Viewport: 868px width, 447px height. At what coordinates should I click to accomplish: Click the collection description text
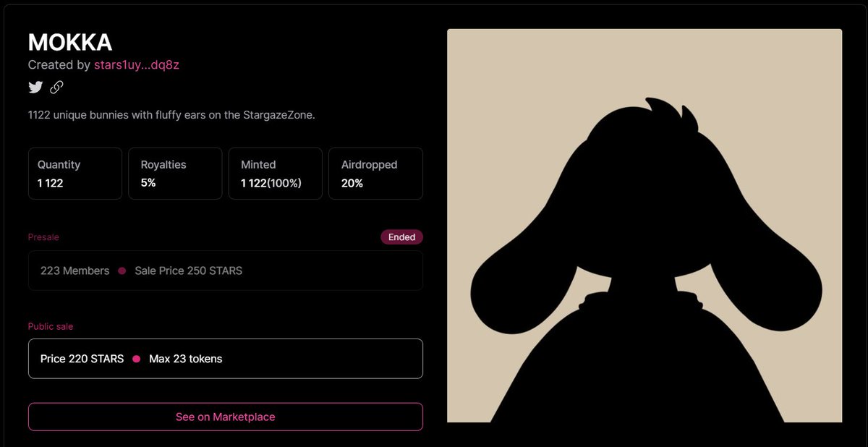pyautogui.click(x=172, y=114)
